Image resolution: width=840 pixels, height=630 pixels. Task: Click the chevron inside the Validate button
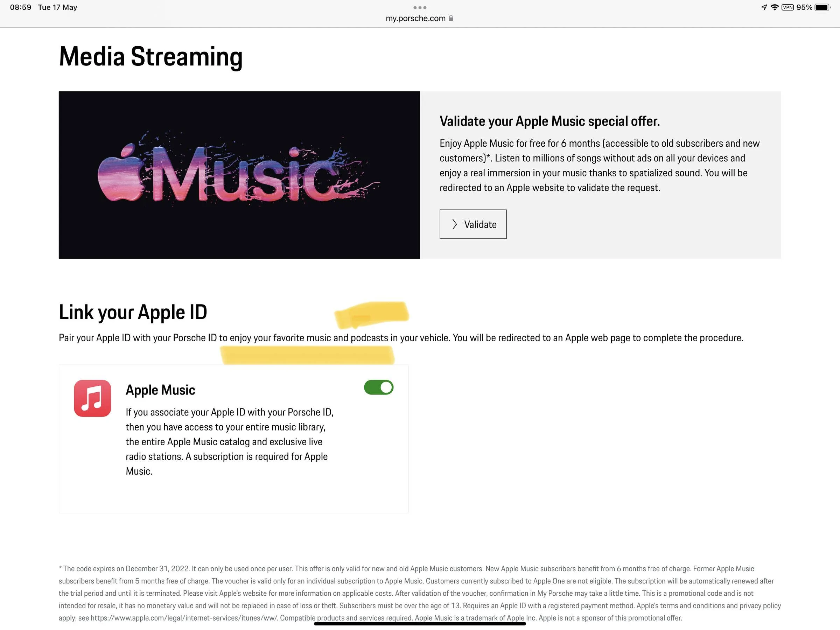454,224
